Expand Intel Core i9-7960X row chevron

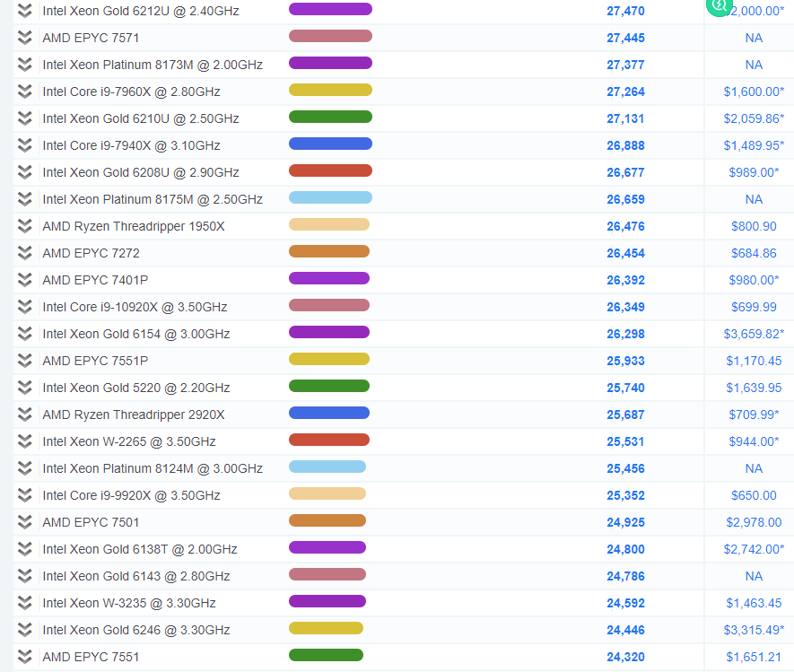[x=25, y=92]
